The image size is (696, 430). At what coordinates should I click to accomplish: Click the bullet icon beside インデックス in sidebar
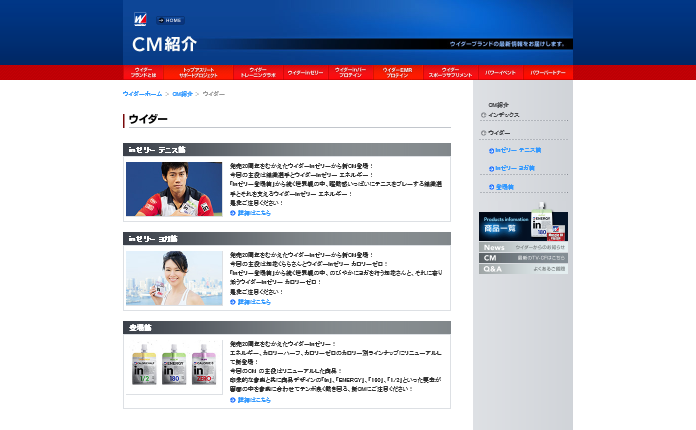tap(483, 115)
